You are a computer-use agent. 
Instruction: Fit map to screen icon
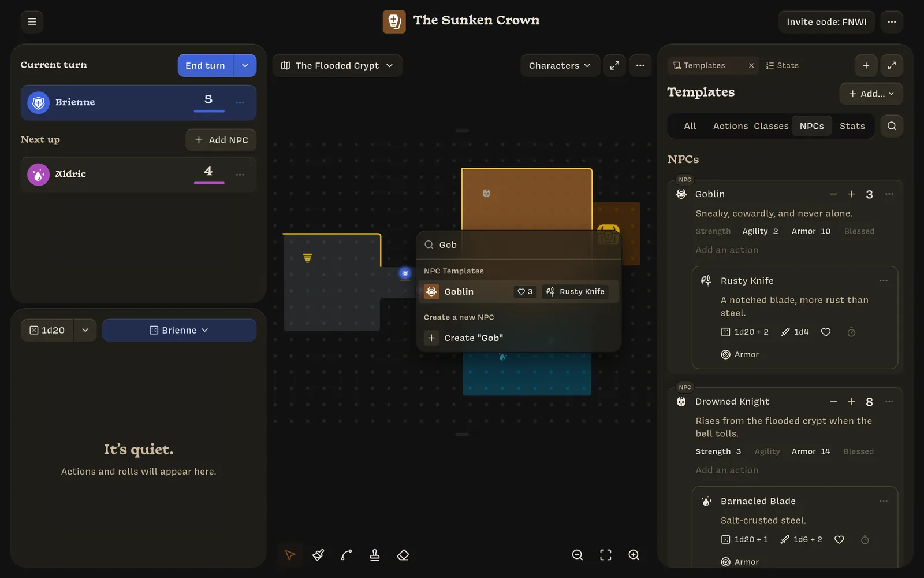[x=605, y=555]
